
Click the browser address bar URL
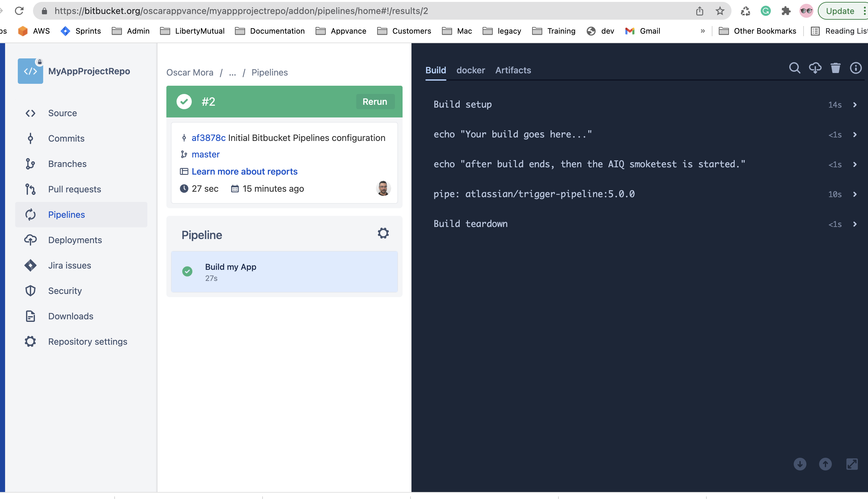point(241,11)
